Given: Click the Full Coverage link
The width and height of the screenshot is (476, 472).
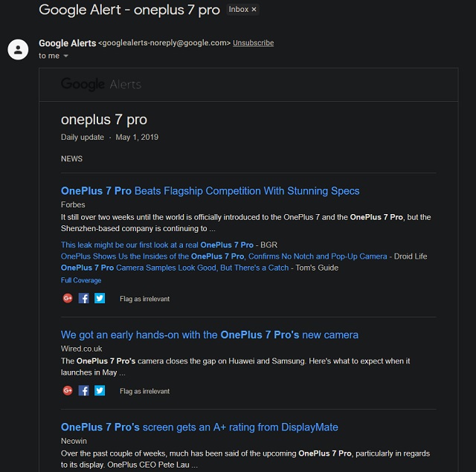Looking at the screenshot, I should pyautogui.click(x=81, y=280).
